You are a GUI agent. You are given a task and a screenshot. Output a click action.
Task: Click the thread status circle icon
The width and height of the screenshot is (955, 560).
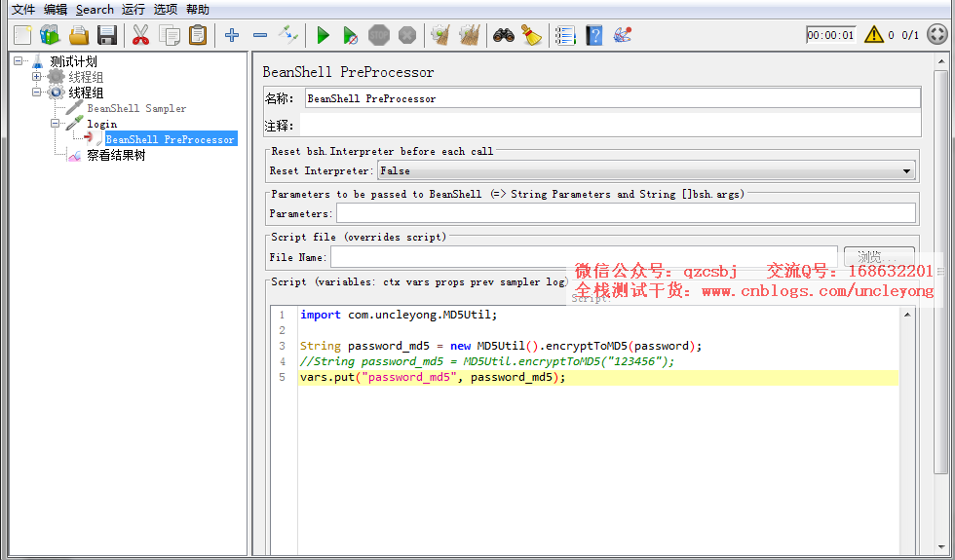pyautogui.click(x=936, y=34)
